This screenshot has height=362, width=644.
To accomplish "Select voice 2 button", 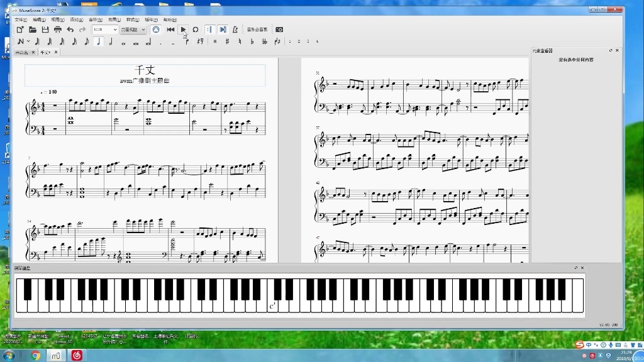I will click(x=299, y=41).
